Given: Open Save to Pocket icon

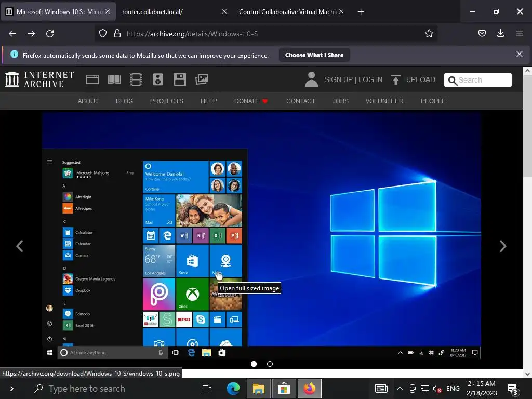Looking at the screenshot, I should coord(482,34).
